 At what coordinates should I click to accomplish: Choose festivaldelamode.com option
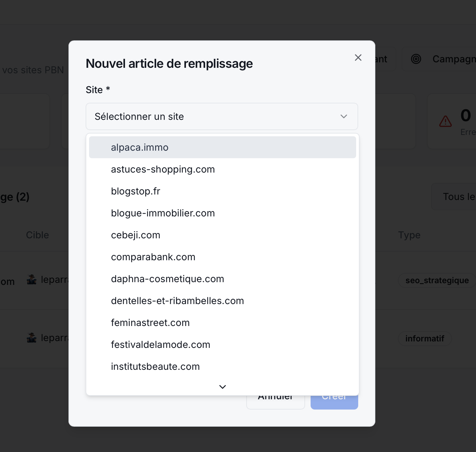click(x=161, y=344)
